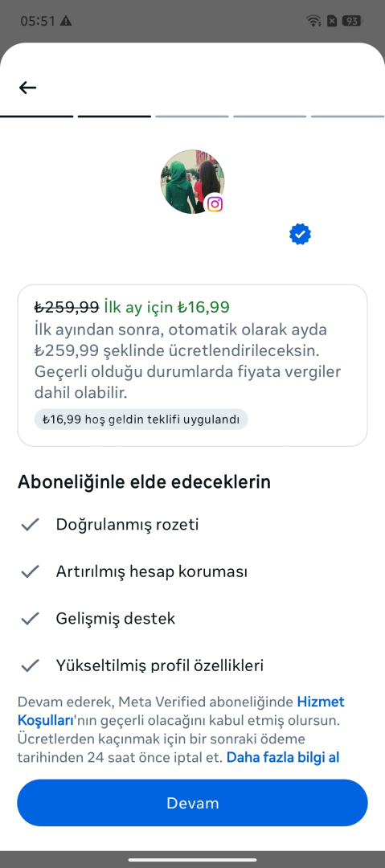The image size is (385, 868).
Task: Tap the ₺16,99 hoş geldin teklifi chip
Action: (141, 419)
